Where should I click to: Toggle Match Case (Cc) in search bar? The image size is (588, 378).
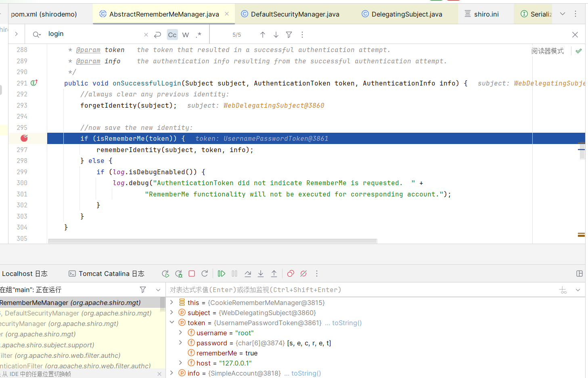[x=172, y=35]
